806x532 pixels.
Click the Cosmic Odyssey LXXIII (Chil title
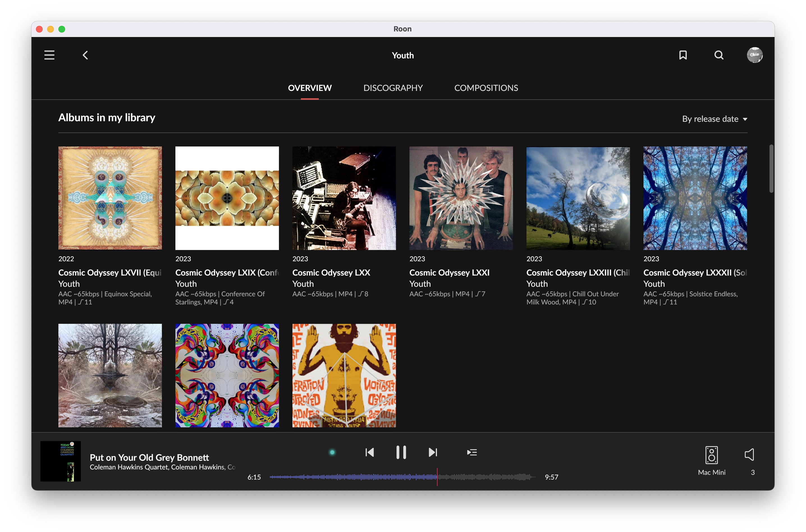point(578,272)
